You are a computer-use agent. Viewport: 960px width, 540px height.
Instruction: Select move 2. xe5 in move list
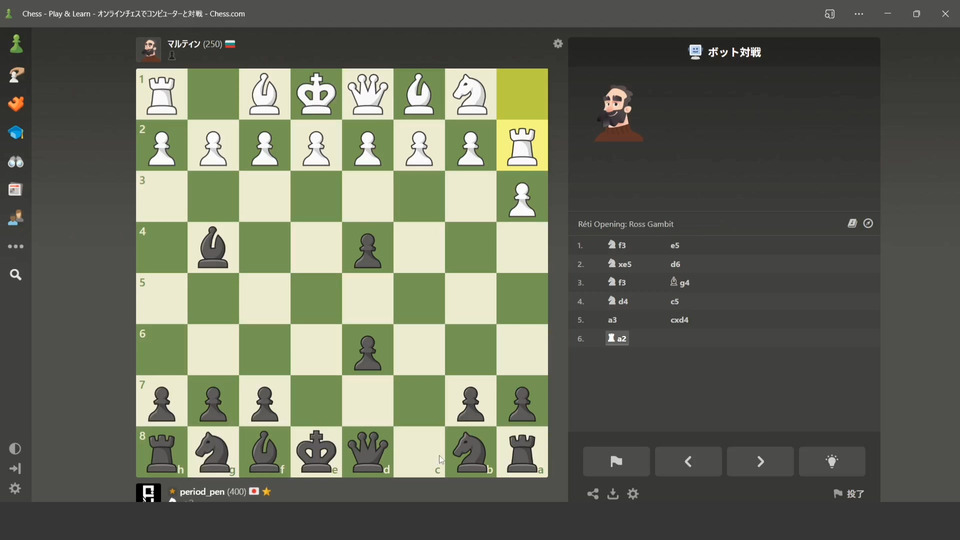(619, 264)
